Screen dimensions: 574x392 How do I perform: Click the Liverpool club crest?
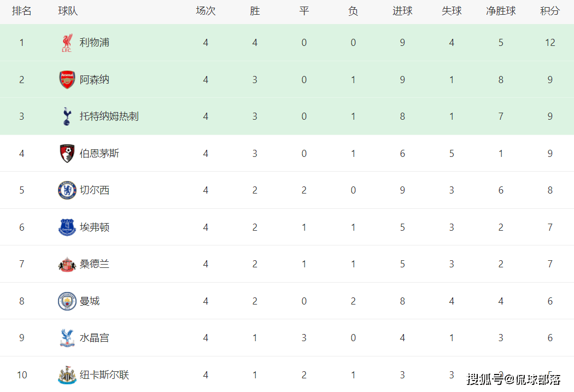[x=67, y=43]
